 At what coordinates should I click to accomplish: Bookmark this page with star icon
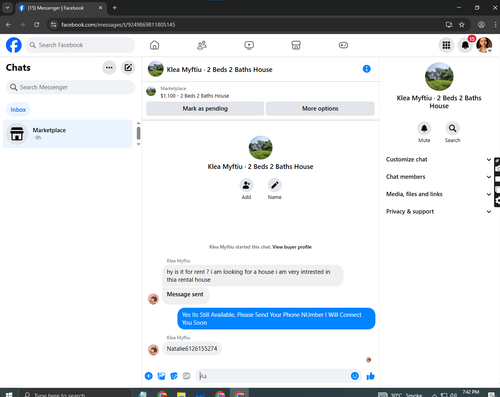pos(462,25)
